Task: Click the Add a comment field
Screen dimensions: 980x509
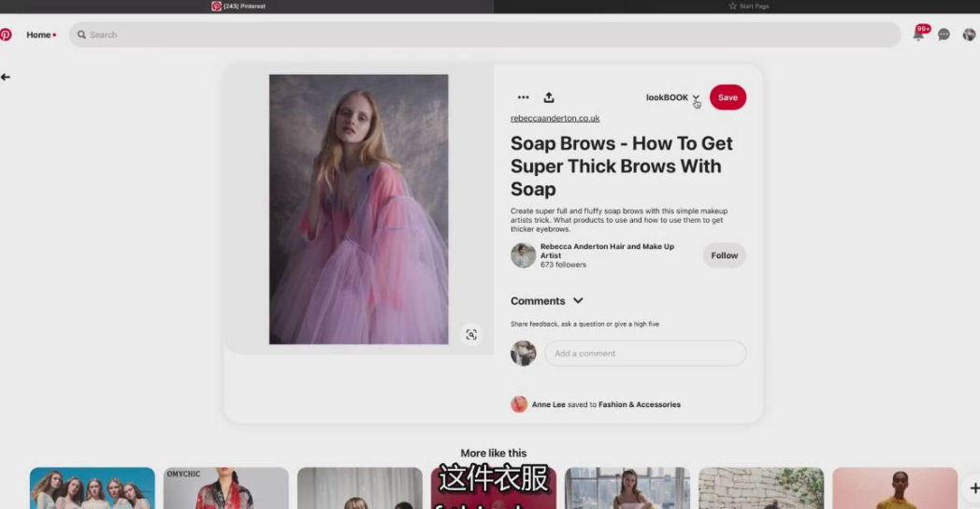Action: click(x=645, y=354)
